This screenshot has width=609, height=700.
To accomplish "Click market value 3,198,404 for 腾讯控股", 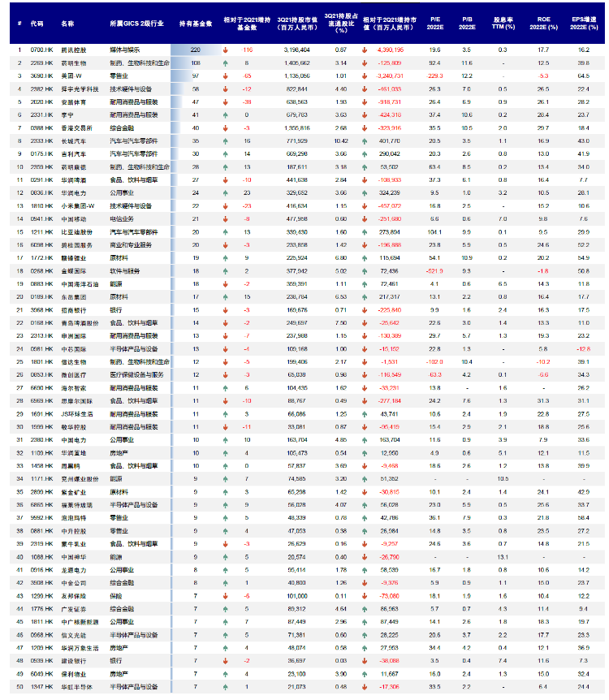I will point(297,50).
